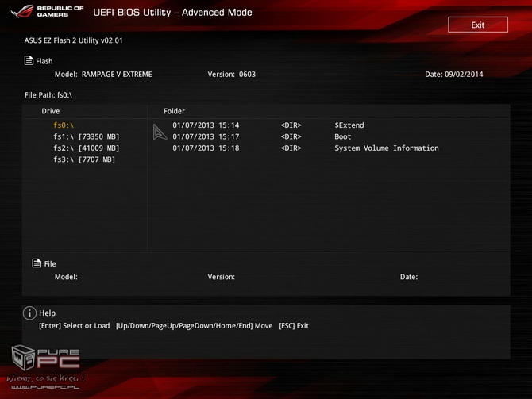Open the System Volume Information folder

click(x=387, y=148)
